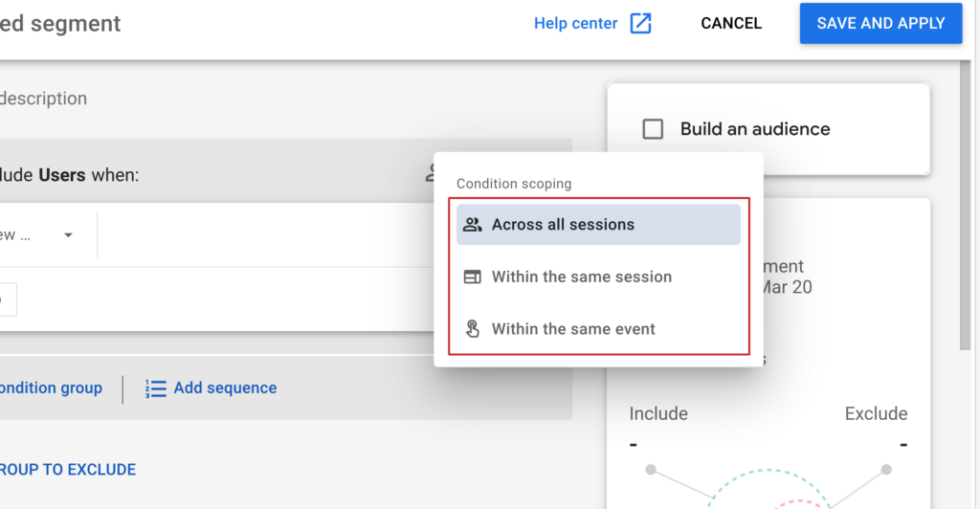Expand the condition dimension dropdown arrow
Viewport: 980px width, 509px height.
[68, 235]
